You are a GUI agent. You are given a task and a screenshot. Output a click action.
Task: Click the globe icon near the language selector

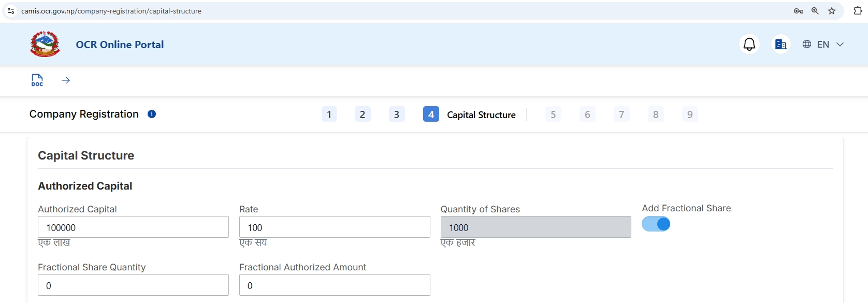(806, 44)
